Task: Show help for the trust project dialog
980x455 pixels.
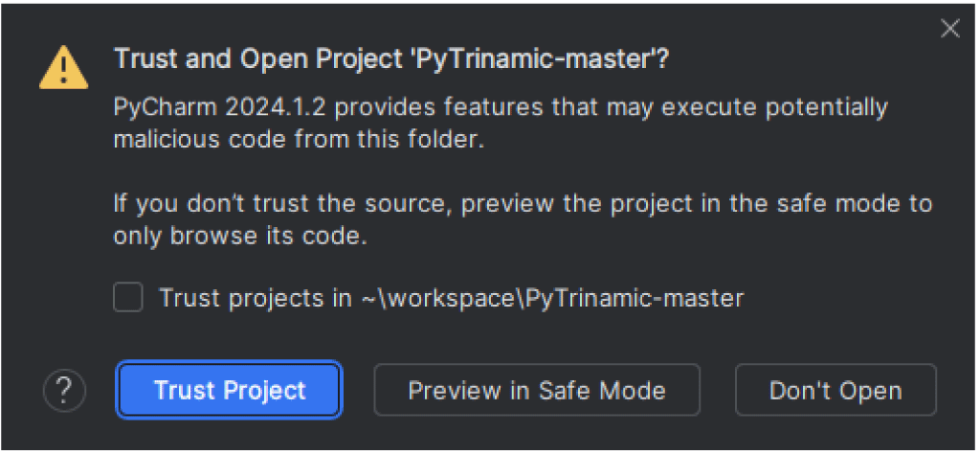Action: tap(64, 390)
